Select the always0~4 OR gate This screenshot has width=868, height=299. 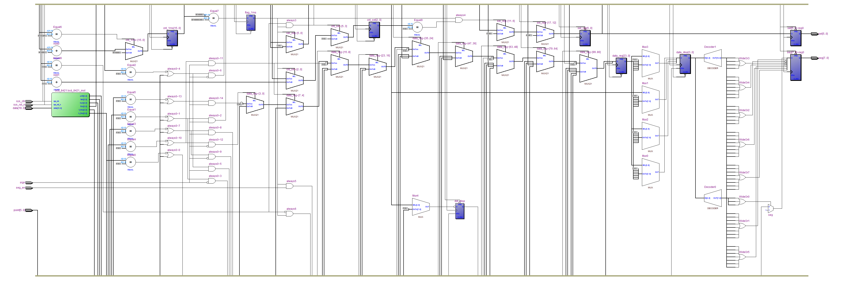[171, 74]
